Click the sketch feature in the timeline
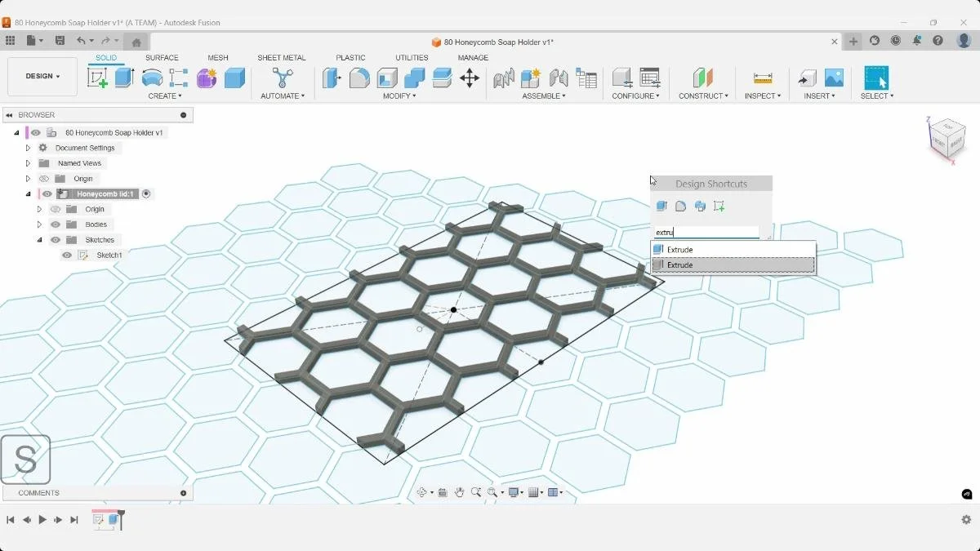980x551 pixels. tap(99, 519)
